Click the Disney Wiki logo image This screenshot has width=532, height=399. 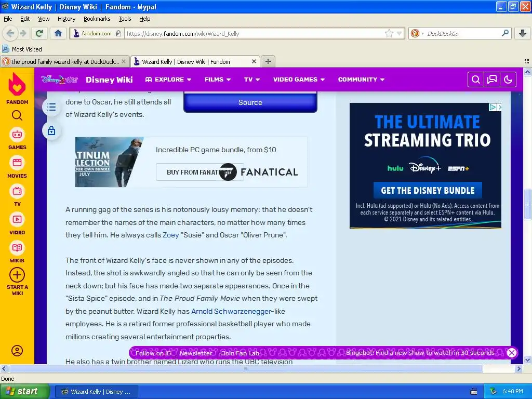[59, 79]
